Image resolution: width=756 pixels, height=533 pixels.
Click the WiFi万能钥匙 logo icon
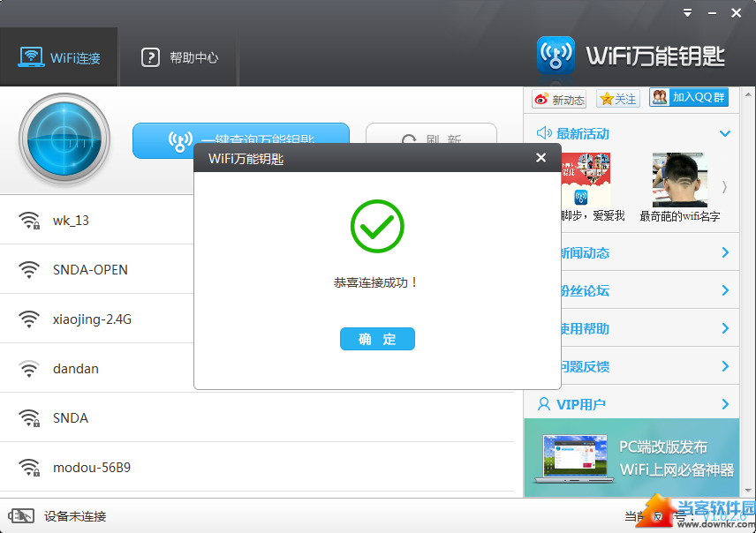(556, 55)
